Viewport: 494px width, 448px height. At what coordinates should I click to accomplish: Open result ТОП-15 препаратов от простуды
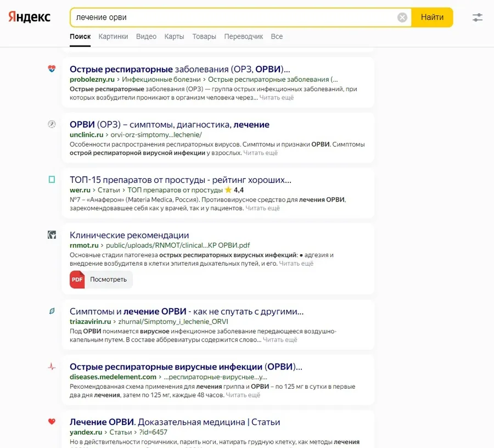pyautogui.click(x=181, y=180)
